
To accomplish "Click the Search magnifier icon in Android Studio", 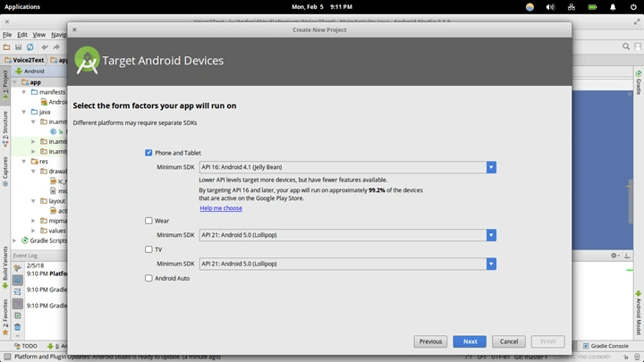I will (626, 46).
